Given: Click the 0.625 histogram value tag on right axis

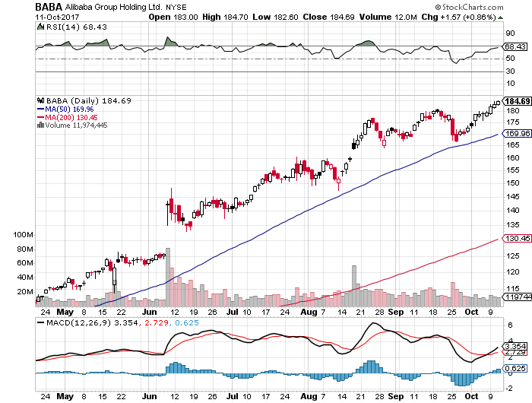Looking at the screenshot, I should point(515,369).
